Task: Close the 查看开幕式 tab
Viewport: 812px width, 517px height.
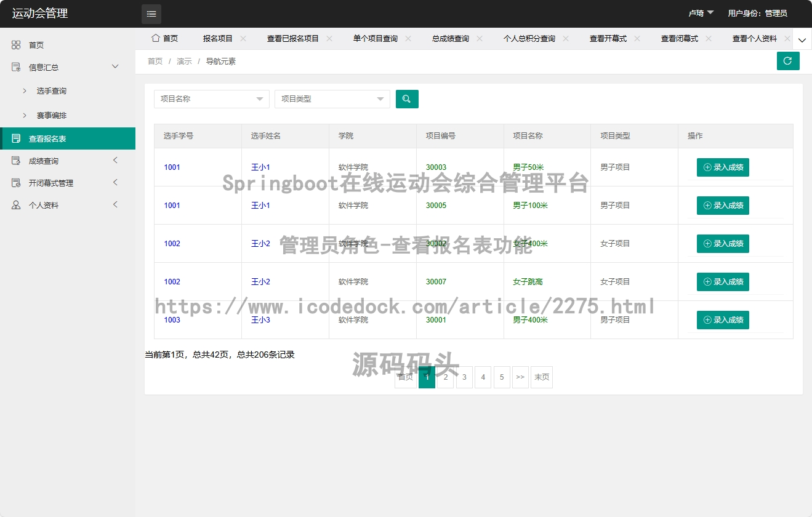Action: (x=637, y=38)
